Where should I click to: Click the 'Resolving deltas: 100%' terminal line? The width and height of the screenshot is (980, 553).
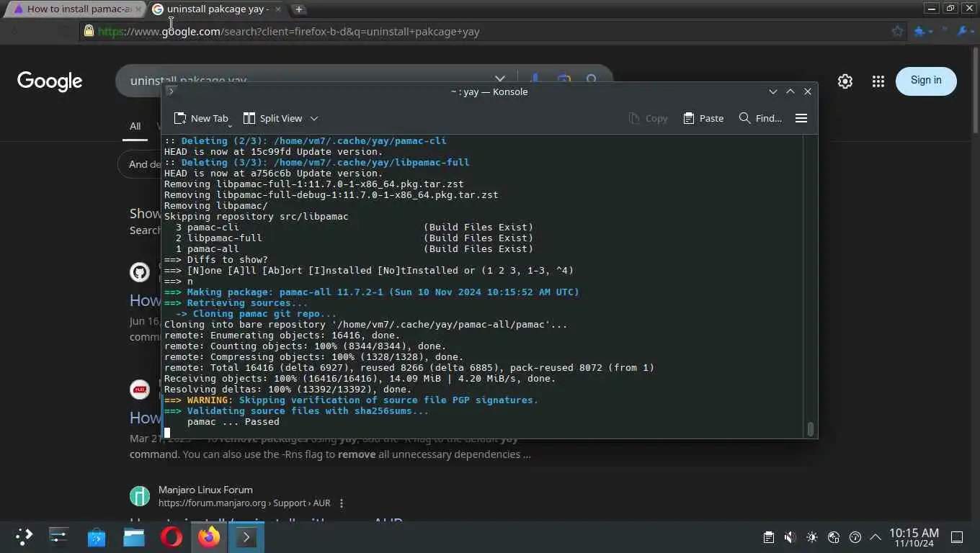288,390
